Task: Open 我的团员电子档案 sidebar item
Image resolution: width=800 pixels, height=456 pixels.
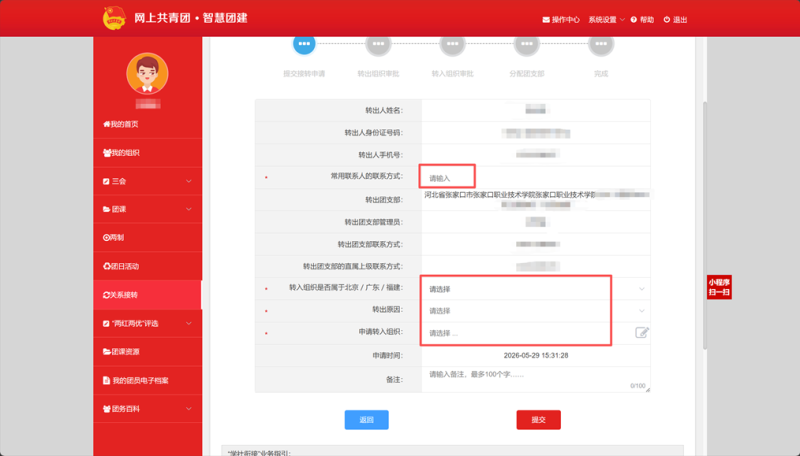Action: tap(147, 380)
